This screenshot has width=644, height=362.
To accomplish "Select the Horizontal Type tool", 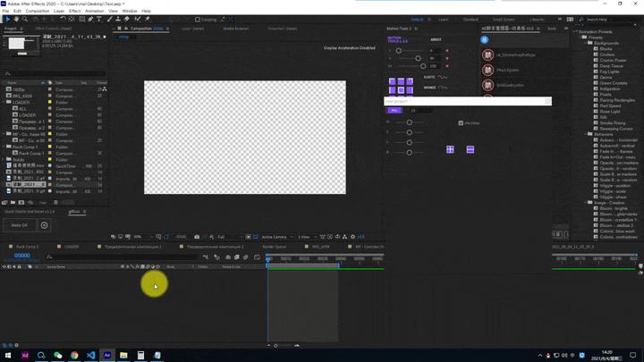I will 98,19.
